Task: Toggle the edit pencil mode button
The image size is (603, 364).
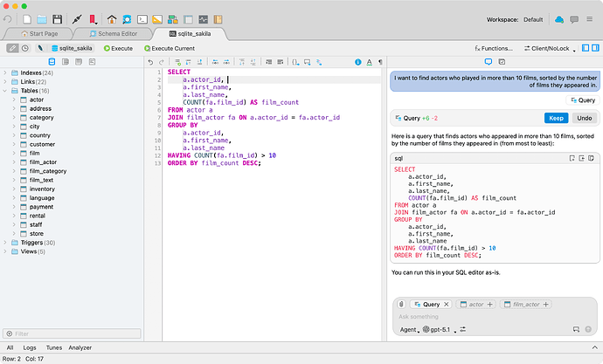Action: pos(12,48)
